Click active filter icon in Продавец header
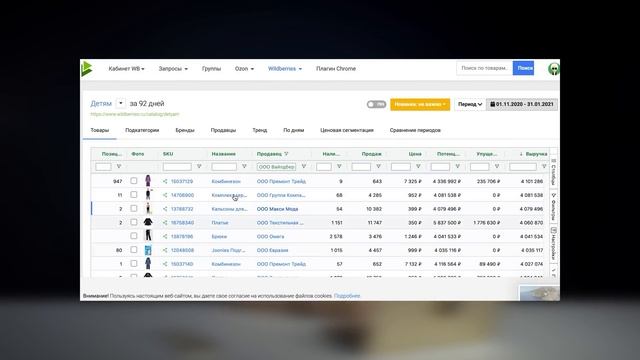The image size is (640, 360). [x=286, y=154]
